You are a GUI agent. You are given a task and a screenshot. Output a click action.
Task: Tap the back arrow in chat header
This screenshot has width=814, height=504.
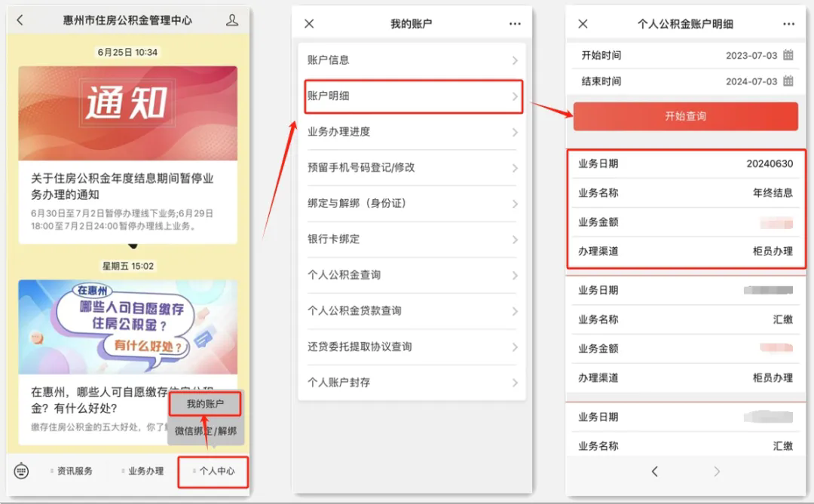(x=20, y=20)
